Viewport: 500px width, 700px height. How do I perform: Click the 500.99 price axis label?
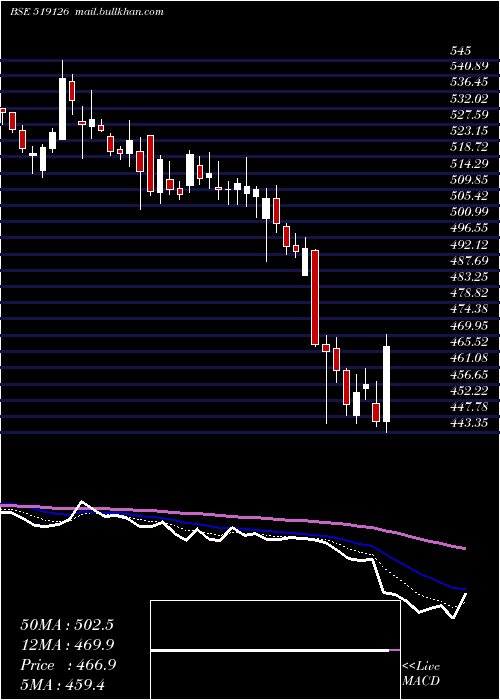point(469,212)
